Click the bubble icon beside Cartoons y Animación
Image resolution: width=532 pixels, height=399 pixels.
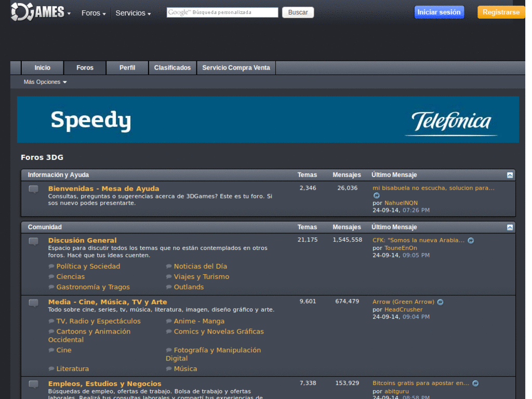51,331
